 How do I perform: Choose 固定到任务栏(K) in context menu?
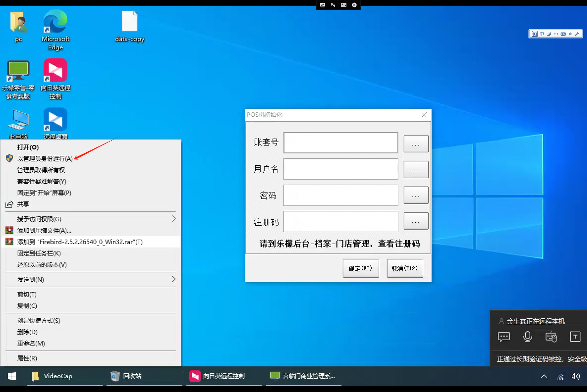(x=91, y=253)
